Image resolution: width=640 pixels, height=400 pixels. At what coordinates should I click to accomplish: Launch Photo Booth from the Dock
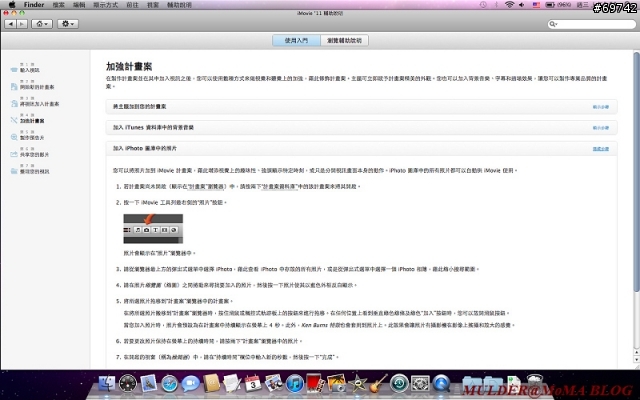[316, 383]
